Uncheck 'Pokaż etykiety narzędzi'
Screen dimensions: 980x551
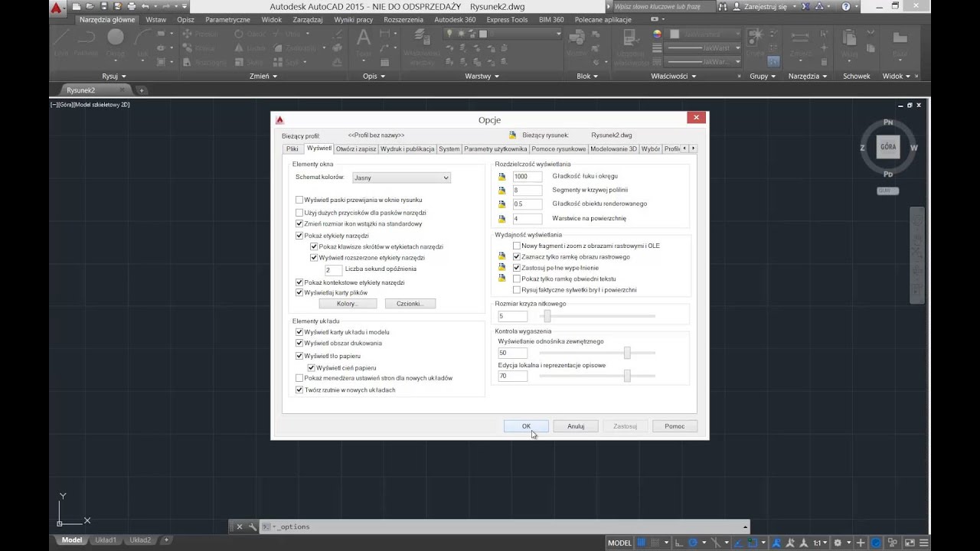[299, 236]
